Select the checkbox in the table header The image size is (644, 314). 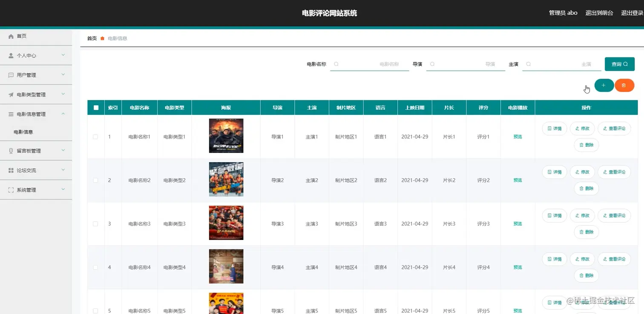(x=96, y=108)
